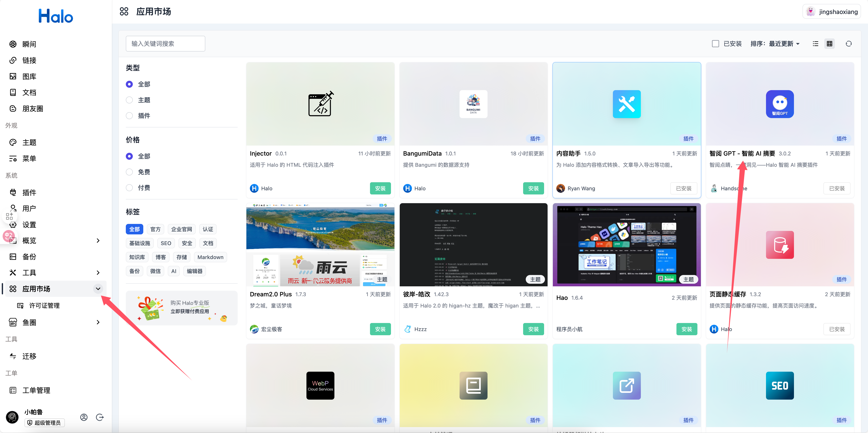
Task: Click the 插件 plug icon in sidebar
Action: 13,192
